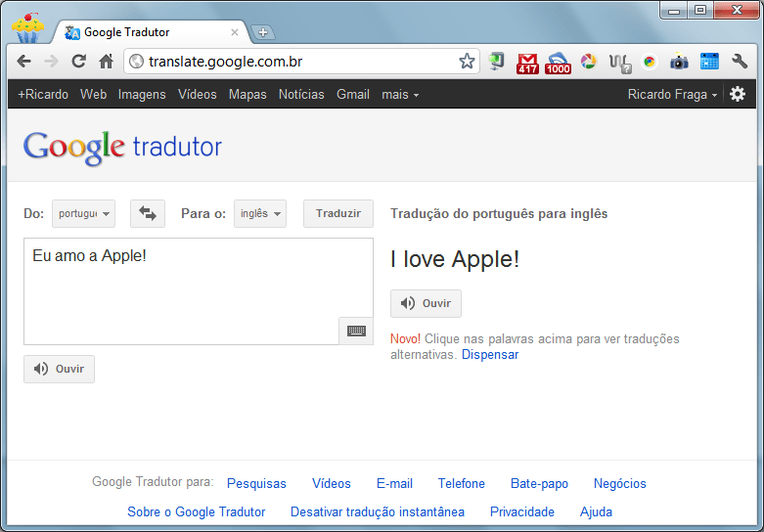Bookmark this page with the star icon
Screen dimensions: 764x532
click(467, 62)
